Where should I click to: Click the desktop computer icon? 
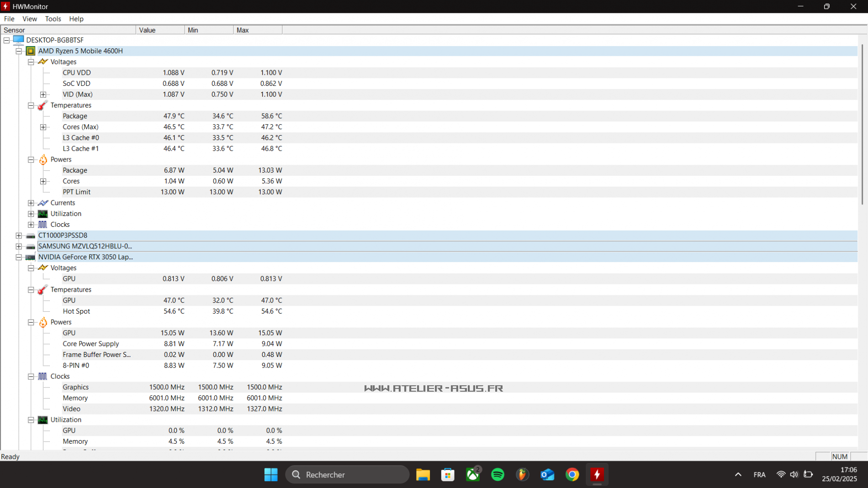pos(18,40)
